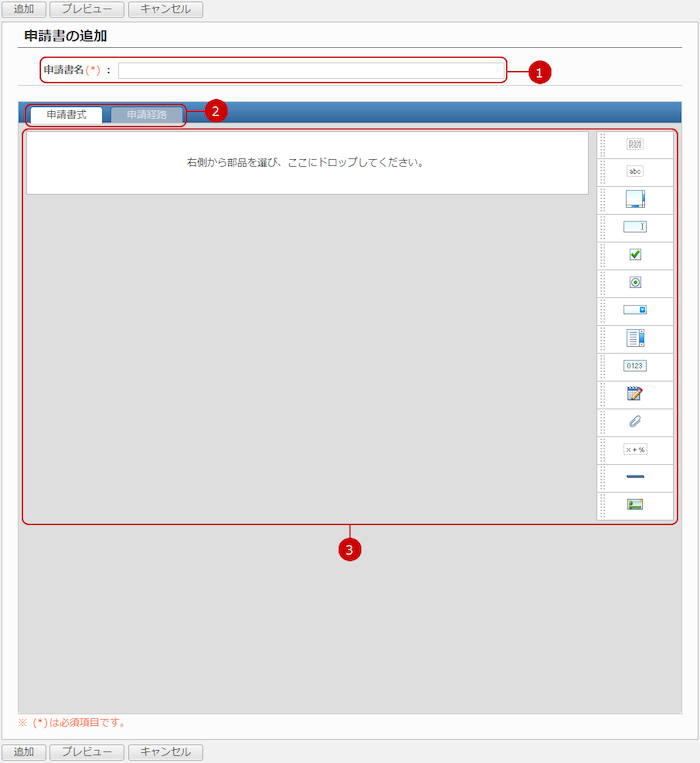
Task: Select the multi-line label part icon
Action: [x=635, y=144]
